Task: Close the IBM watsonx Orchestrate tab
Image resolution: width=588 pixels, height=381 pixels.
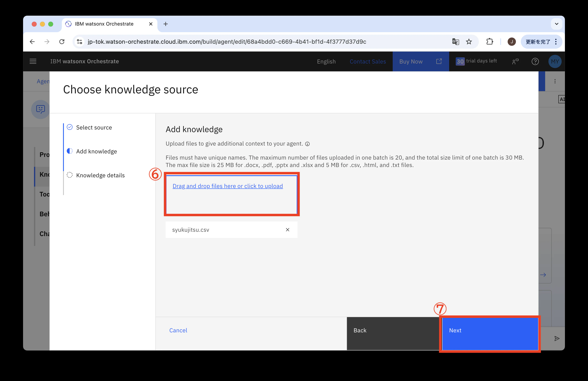Action: (x=151, y=24)
